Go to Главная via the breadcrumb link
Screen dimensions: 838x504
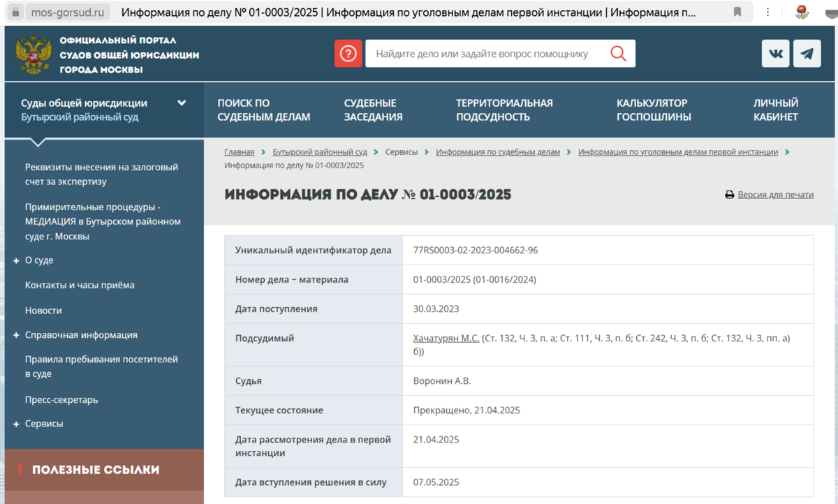(240, 151)
